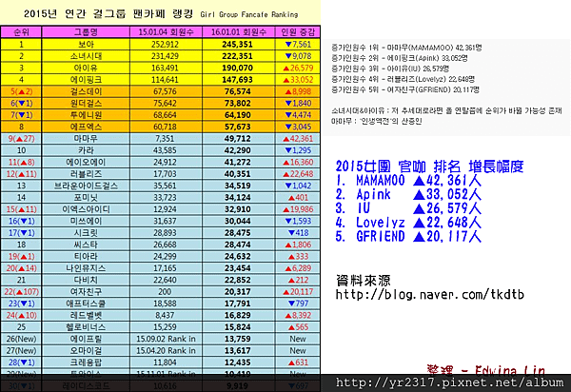
Task: Select the '에이오에이' group name cell
Action: [86, 162]
